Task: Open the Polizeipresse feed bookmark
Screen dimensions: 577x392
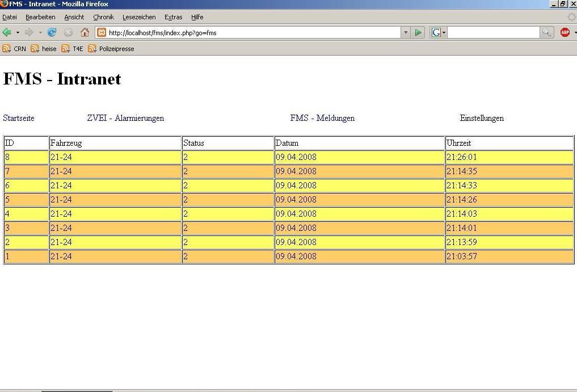Action: point(111,49)
